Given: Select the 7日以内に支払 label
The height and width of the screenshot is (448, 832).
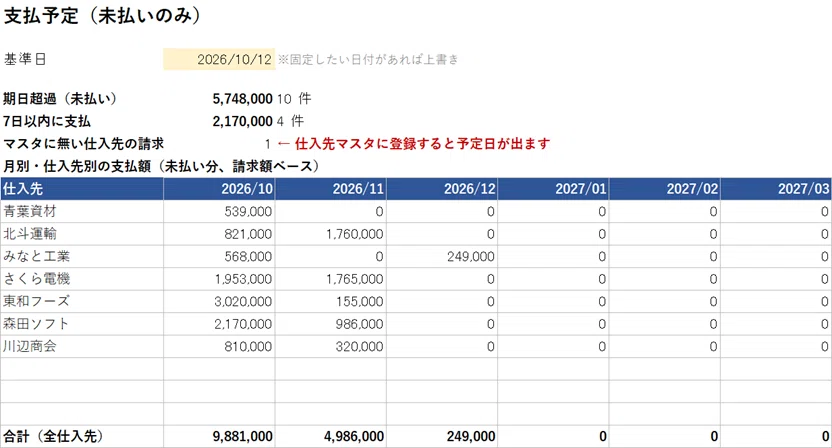Looking at the screenshot, I should coord(47,121).
